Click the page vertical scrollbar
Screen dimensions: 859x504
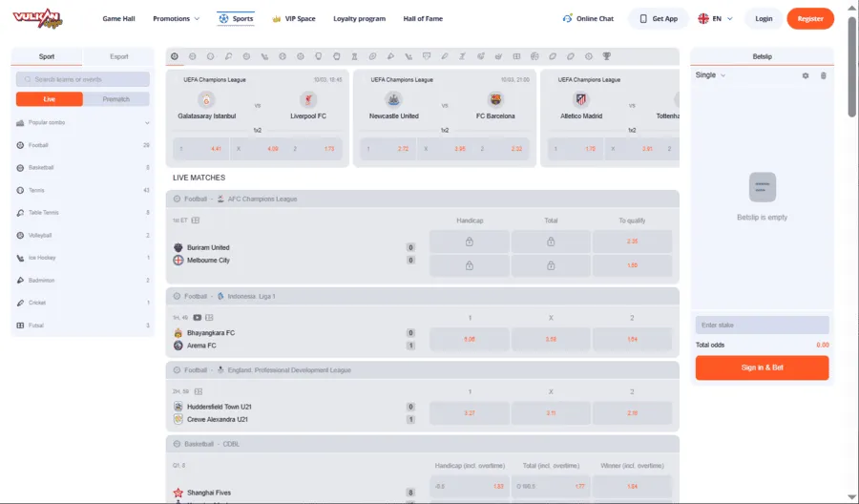852,67
